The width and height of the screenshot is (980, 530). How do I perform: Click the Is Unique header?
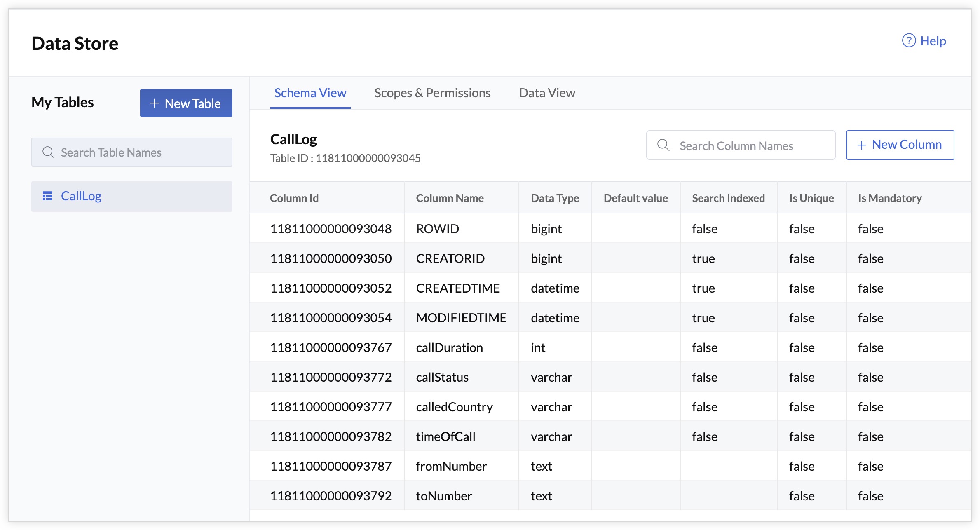click(811, 198)
